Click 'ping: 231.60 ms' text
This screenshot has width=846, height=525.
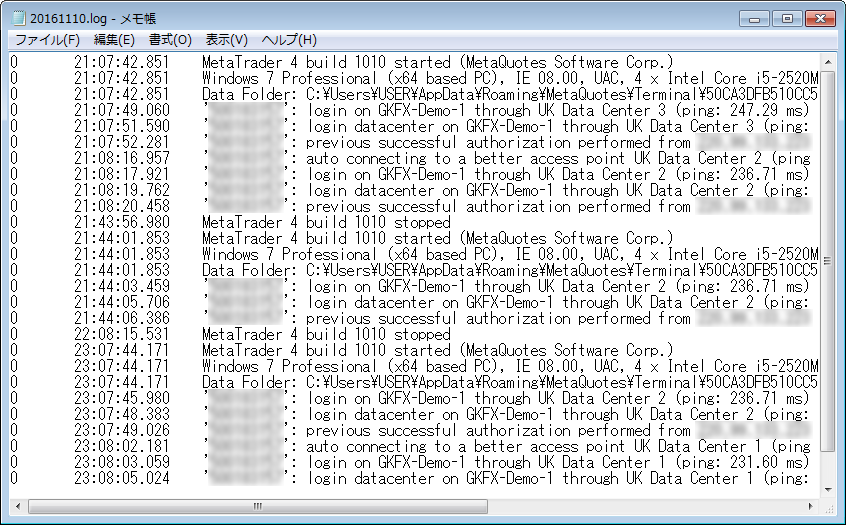click(x=742, y=462)
